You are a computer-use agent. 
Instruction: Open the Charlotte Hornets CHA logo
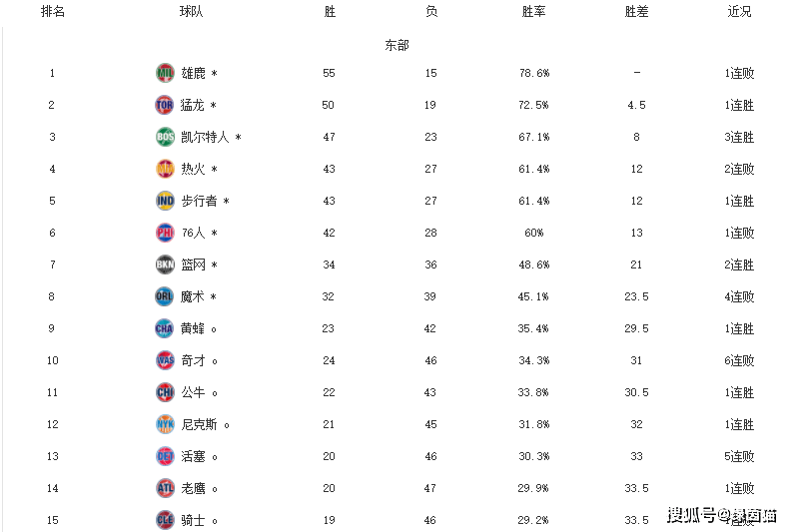pos(165,328)
